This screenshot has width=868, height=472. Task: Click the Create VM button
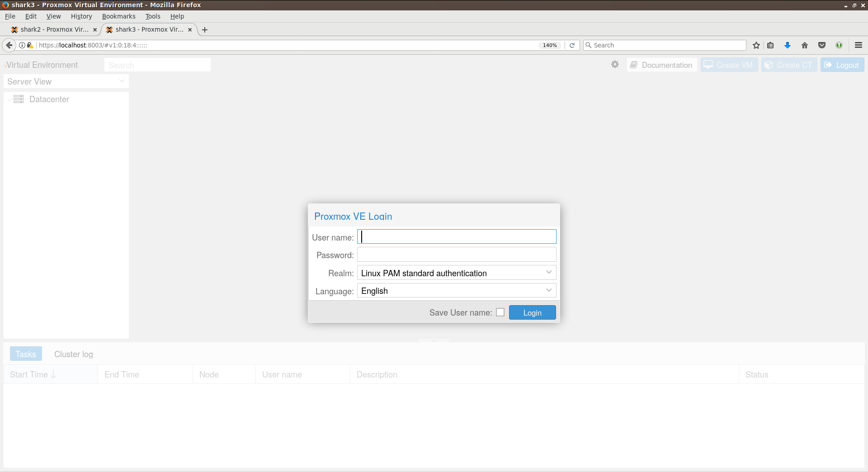[x=729, y=65]
